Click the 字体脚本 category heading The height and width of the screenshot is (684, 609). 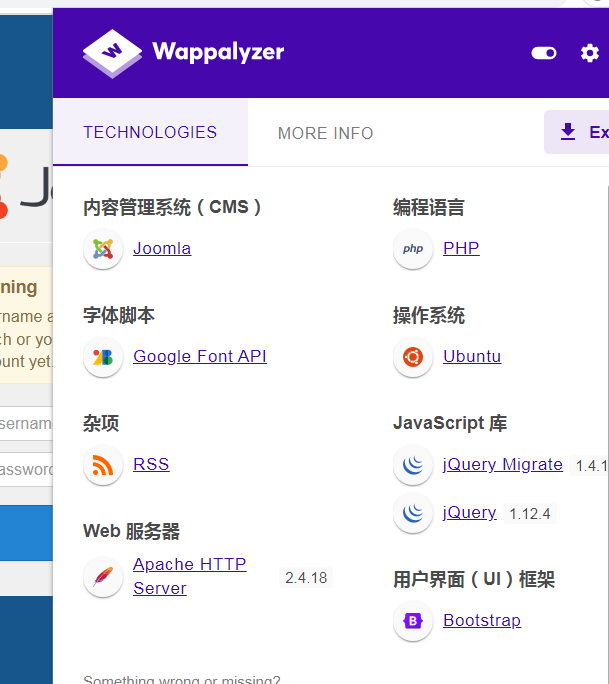119,315
